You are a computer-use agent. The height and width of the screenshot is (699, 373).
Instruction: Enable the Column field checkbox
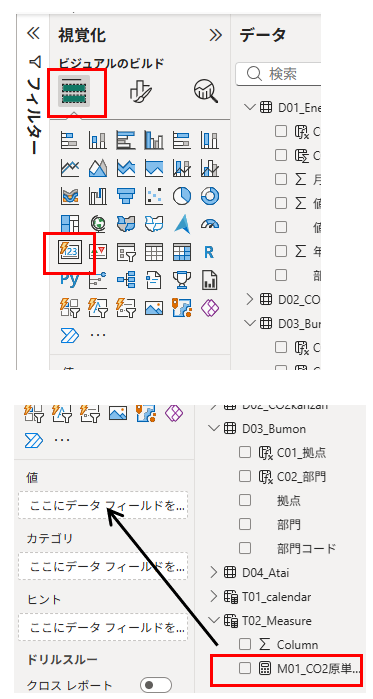(x=245, y=644)
